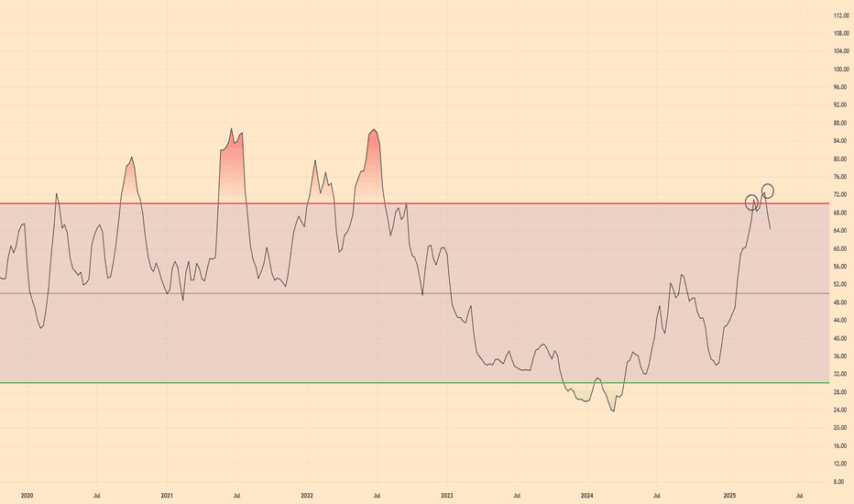Select the 28.00 scale value
Viewport: 854px width, 504px height.
pos(841,392)
